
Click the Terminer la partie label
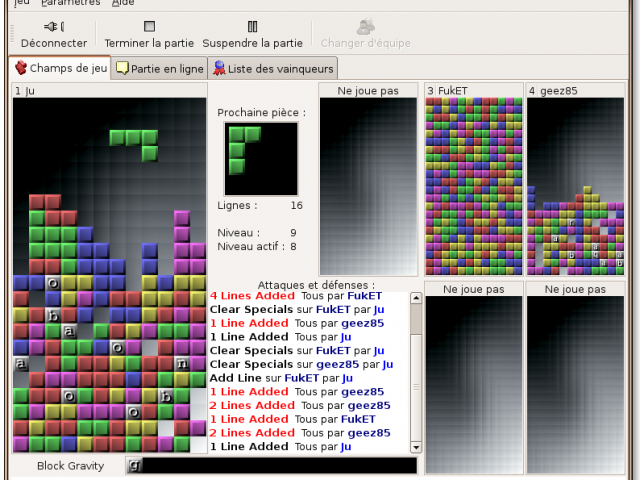tap(149, 43)
